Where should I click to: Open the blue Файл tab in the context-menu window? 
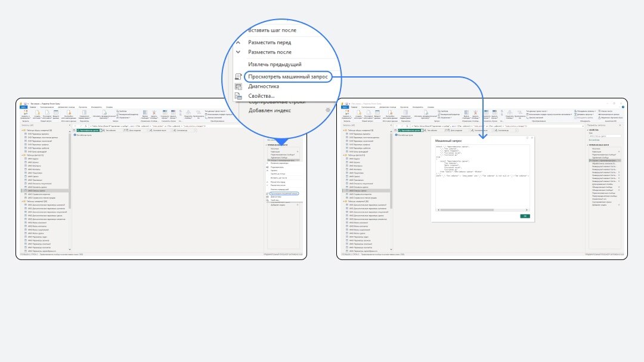tap(23, 107)
